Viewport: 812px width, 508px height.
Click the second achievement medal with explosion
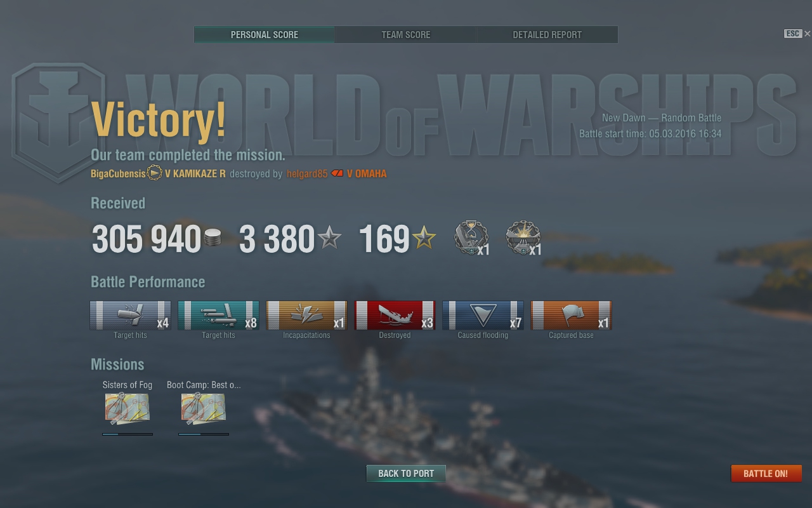(x=523, y=238)
